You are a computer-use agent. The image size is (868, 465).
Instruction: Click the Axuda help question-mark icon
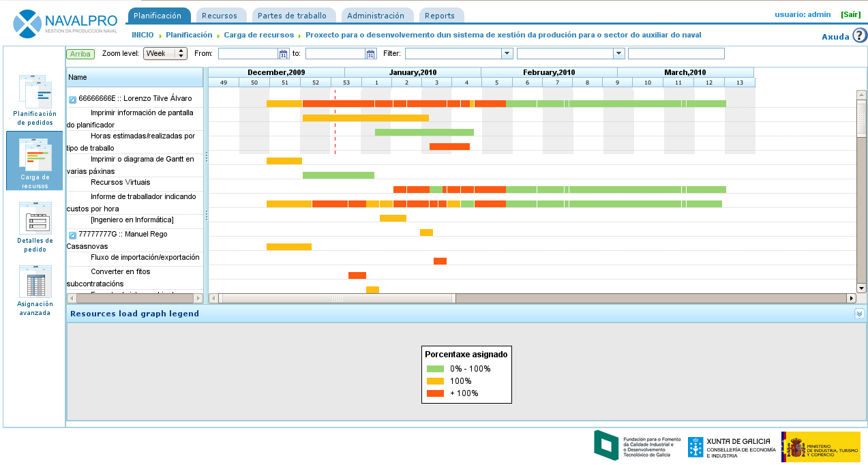click(x=859, y=36)
